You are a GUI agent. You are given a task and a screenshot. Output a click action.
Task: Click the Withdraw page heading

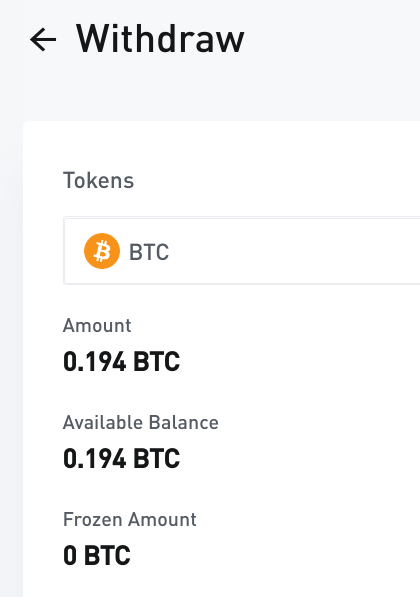click(x=160, y=39)
